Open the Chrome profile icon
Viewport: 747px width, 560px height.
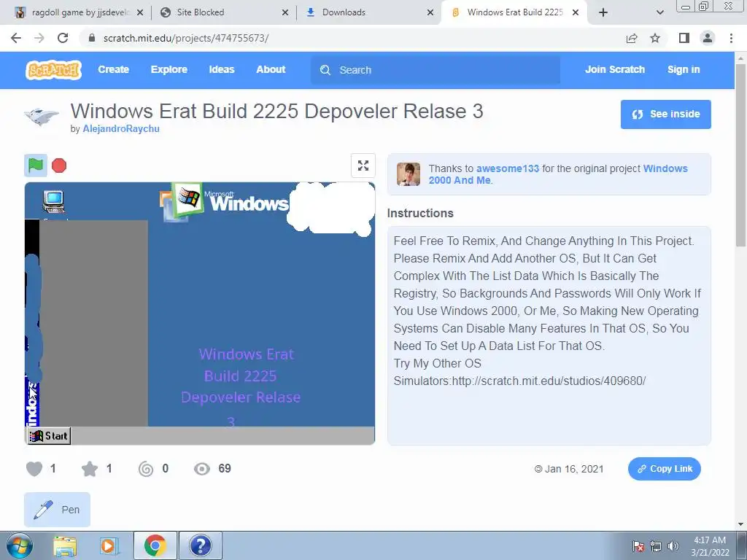708,38
